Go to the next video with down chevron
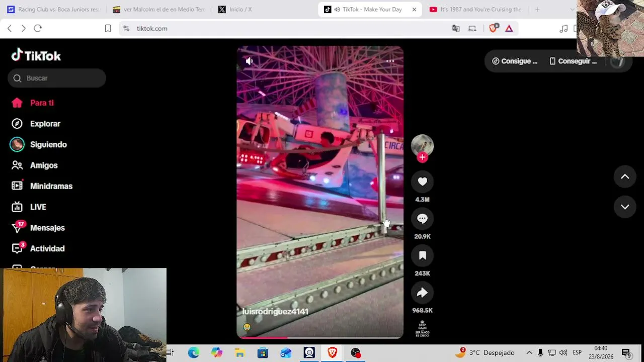 (x=625, y=207)
